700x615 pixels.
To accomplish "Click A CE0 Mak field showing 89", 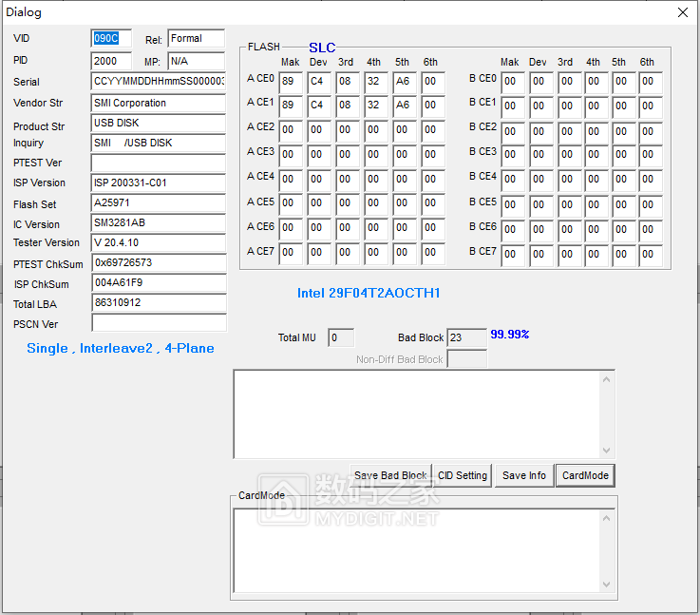I will coord(291,83).
